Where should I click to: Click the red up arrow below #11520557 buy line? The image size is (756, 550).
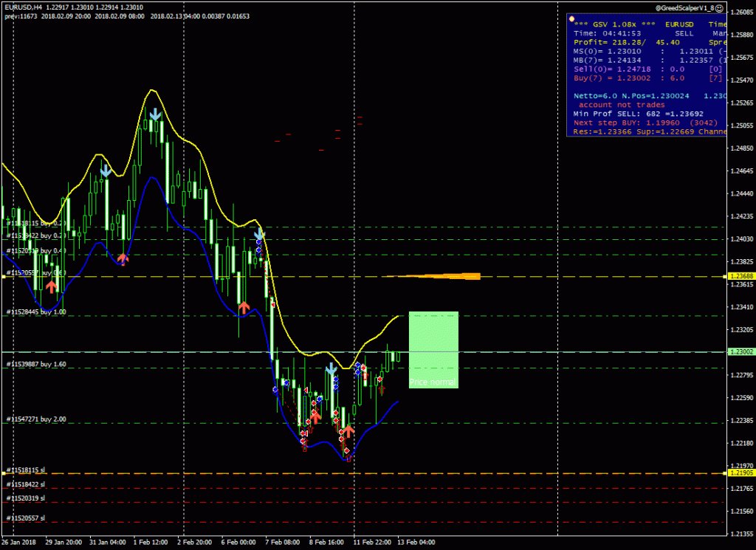click(x=51, y=286)
